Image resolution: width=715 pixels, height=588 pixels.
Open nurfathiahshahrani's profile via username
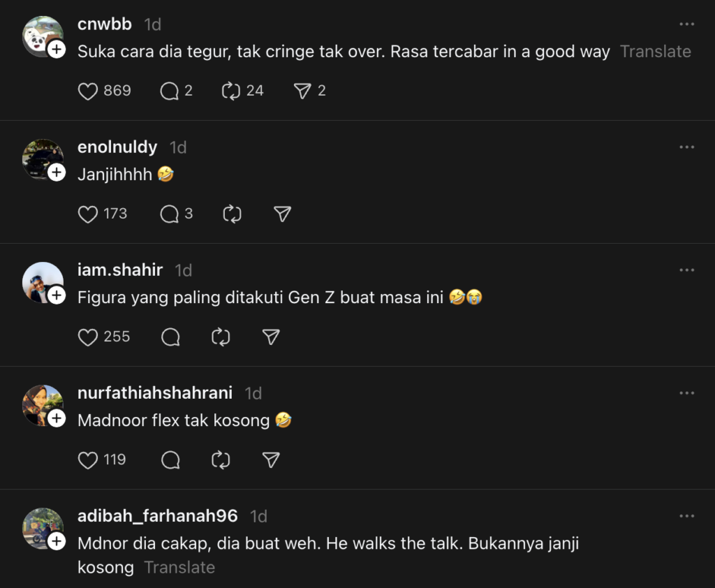[x=155, y=393]
